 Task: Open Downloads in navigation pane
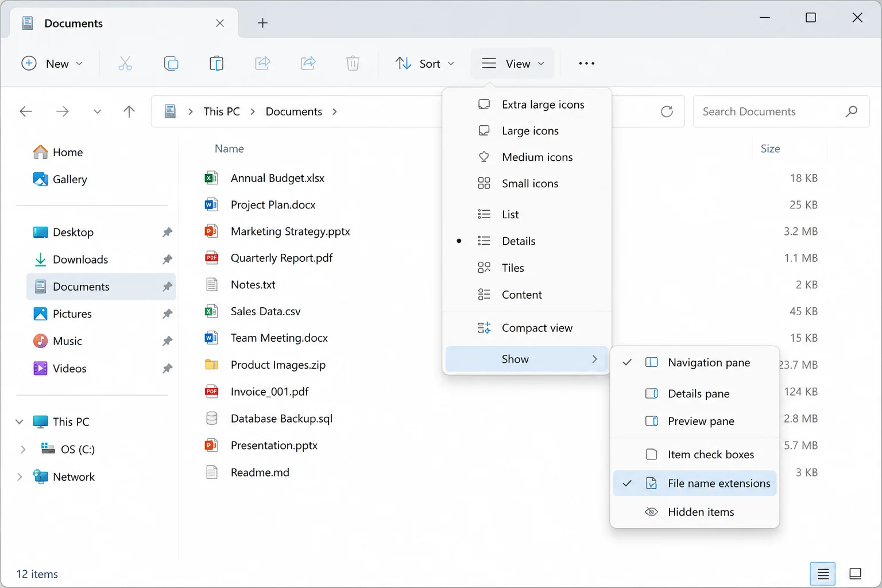[101, 260]
